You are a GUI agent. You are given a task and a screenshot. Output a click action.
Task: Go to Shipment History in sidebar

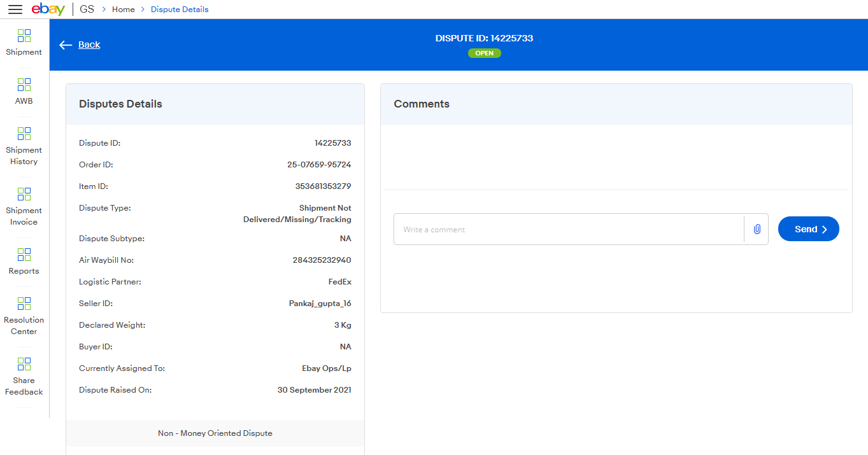coord(24,146)
